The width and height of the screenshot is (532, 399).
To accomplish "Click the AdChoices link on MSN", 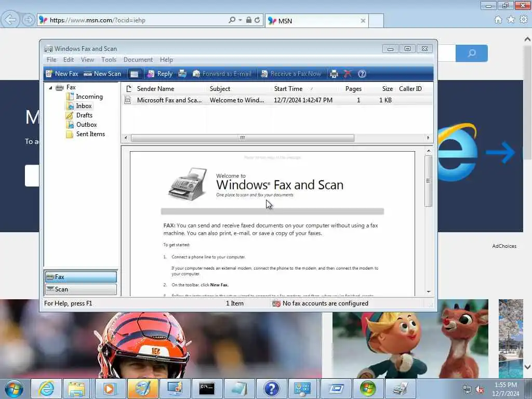I will [504, 246].
